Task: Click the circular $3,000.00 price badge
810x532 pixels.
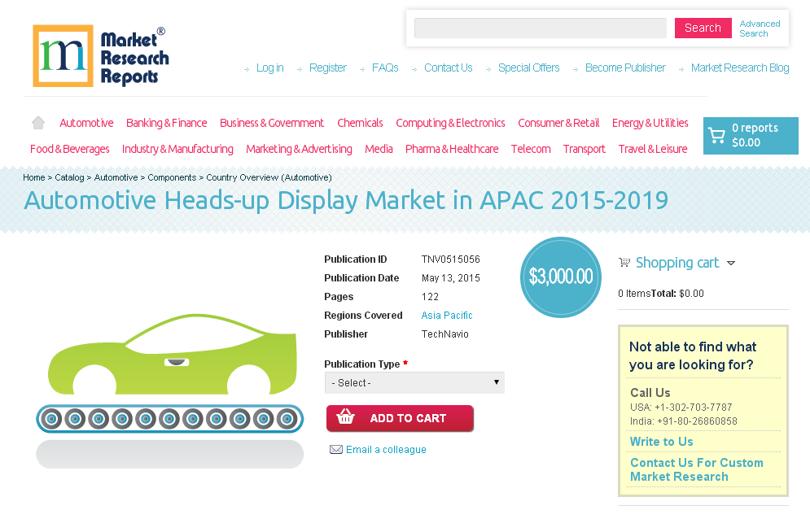Action: [560, 277]
